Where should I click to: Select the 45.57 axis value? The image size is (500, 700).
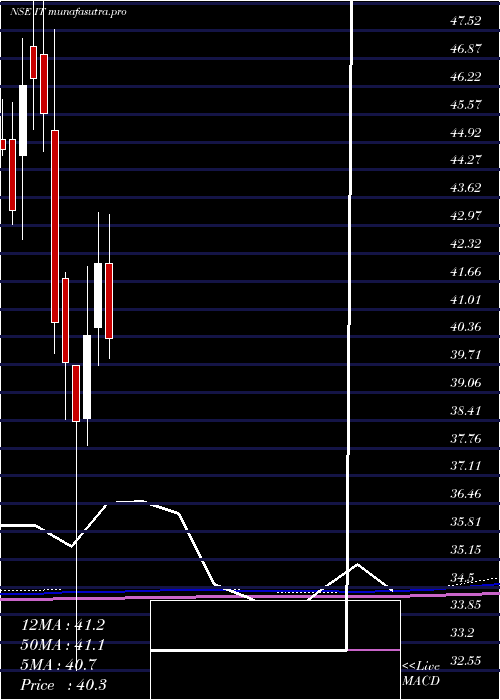coord(465,104)
